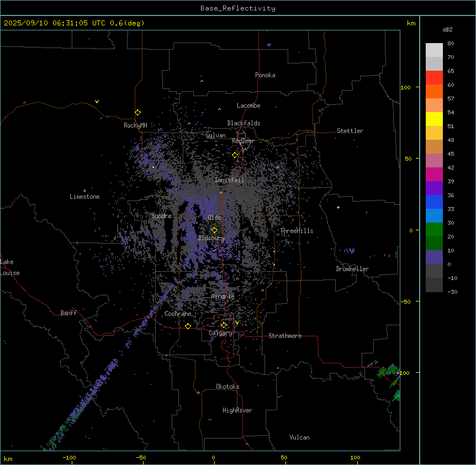Screen dimensions: 476x465
Task: Click the vertical axis 50 km tick label
Action: [408, 158]
